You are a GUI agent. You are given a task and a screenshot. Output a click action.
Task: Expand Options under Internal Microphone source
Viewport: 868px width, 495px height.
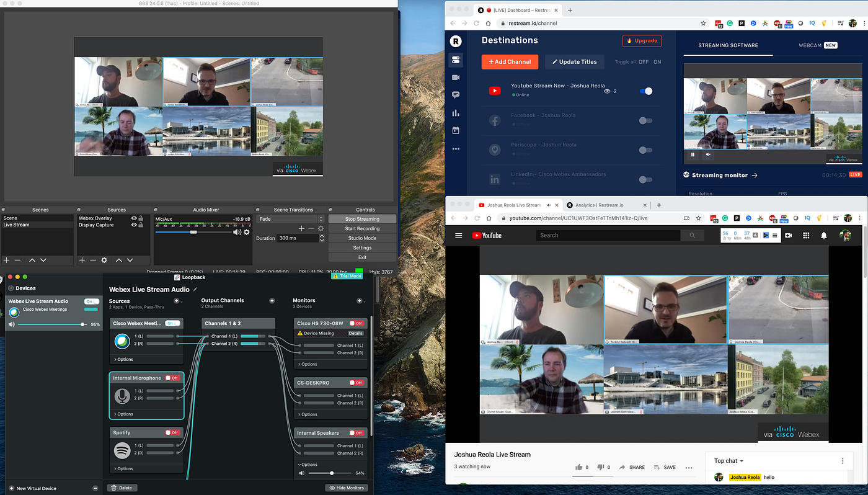(x=123, y=414)
